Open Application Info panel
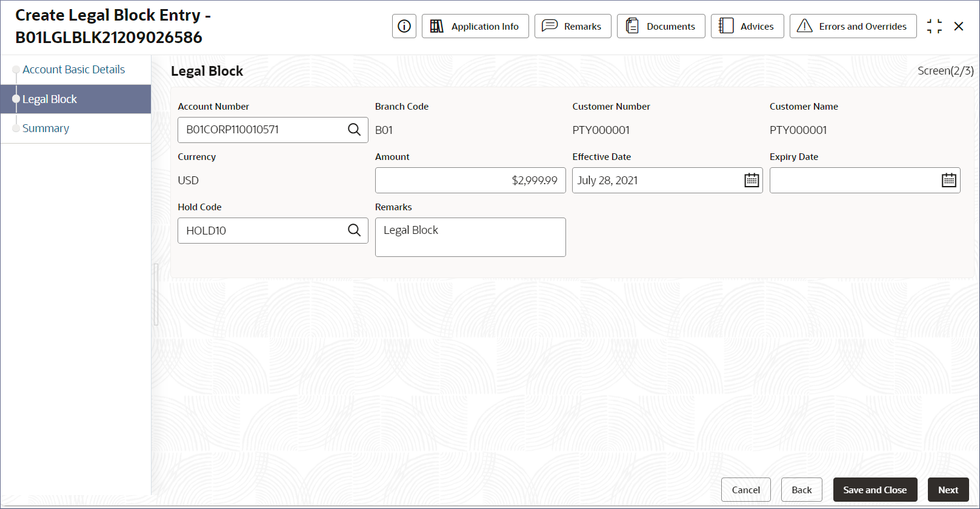Image resolution: width=980 pixels, height=509 pixels. (x=475, y=26)
